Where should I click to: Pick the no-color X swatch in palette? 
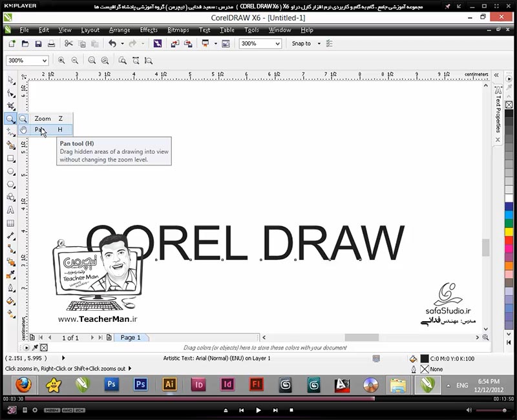pos(509,105)
